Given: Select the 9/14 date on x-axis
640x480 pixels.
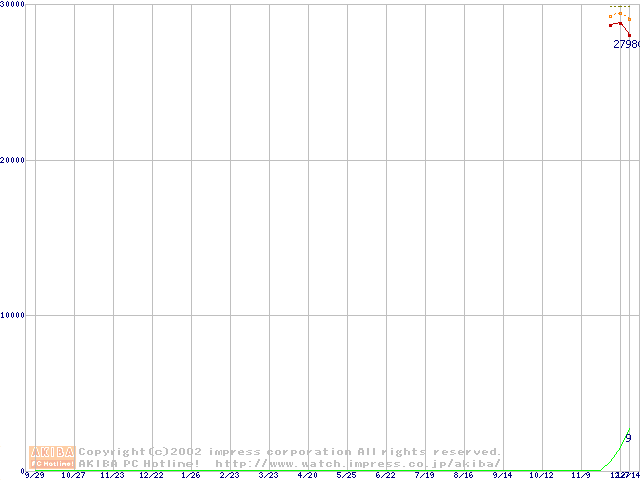Looking at the screenshot, I should coord(503,475).
